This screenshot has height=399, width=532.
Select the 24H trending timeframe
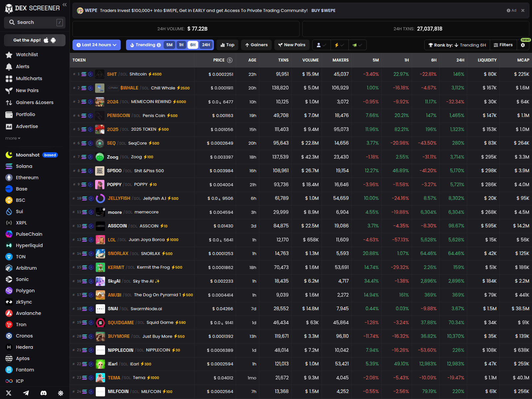click(x=206, y=45)
